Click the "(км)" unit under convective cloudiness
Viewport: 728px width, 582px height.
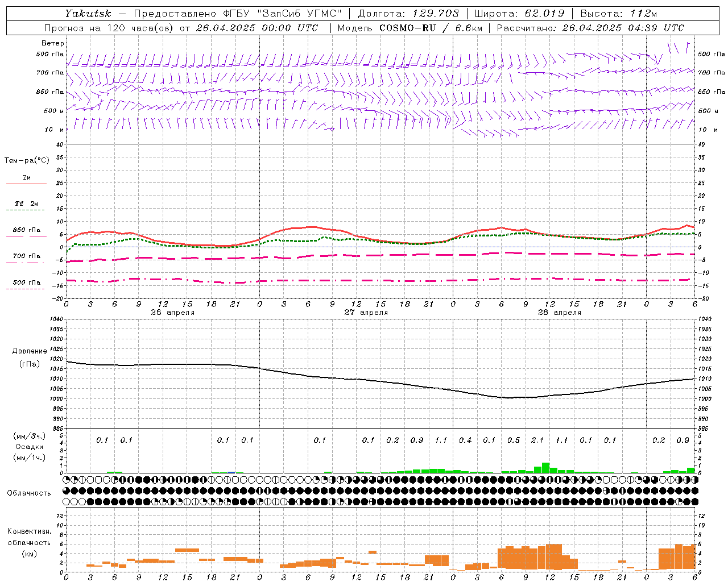click(29, 554)
